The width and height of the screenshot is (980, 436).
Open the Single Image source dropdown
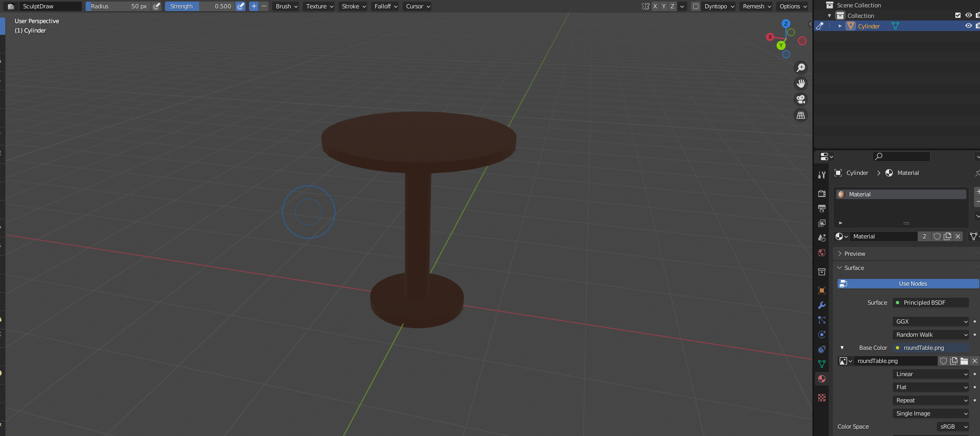coord(931,413)
